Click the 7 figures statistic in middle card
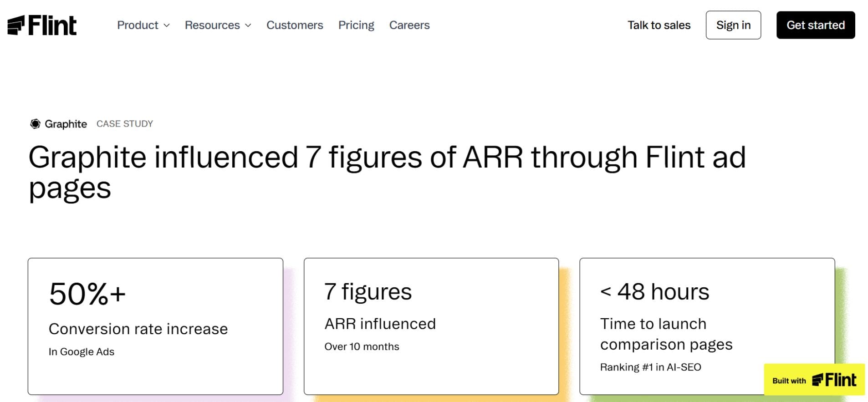 click(368, 291)
